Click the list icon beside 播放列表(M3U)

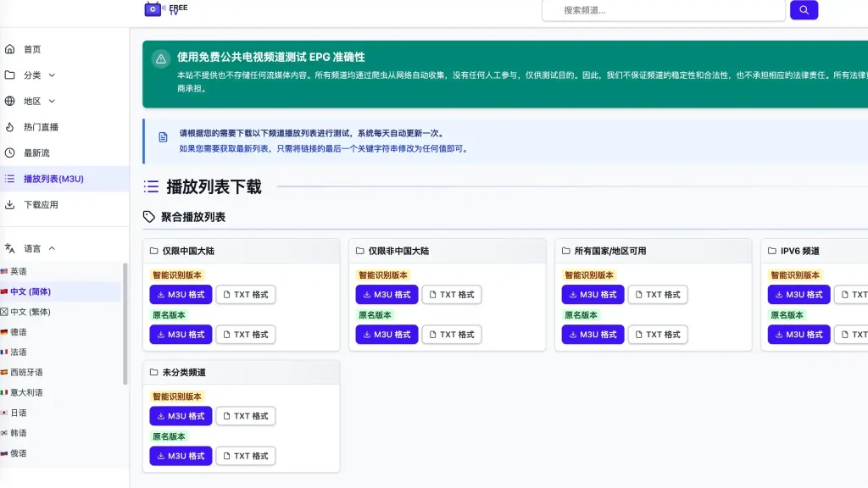10,179
